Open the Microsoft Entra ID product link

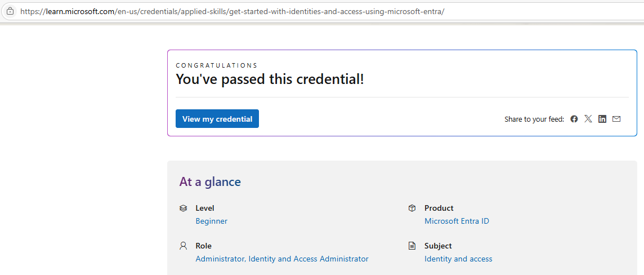pyautogui.click(x=457, y=221)
